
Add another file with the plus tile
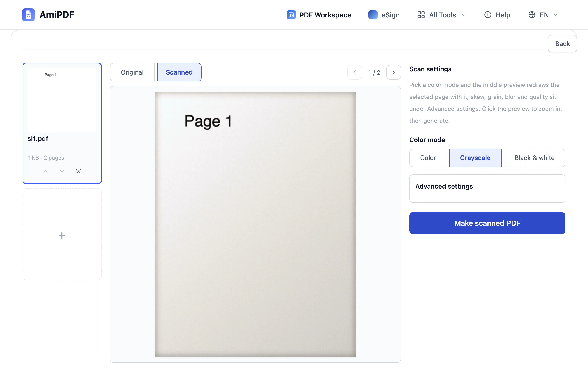tap(62, 234)
